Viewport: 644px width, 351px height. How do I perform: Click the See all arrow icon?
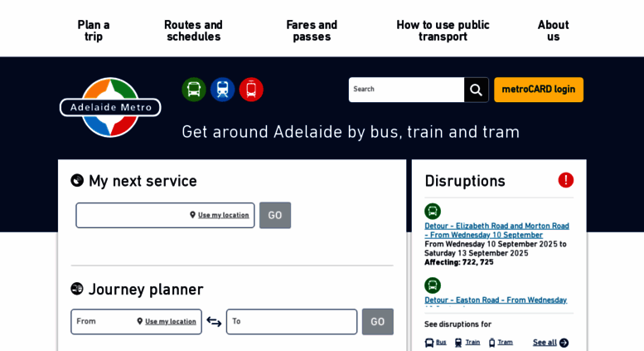(x=564, y=343)
